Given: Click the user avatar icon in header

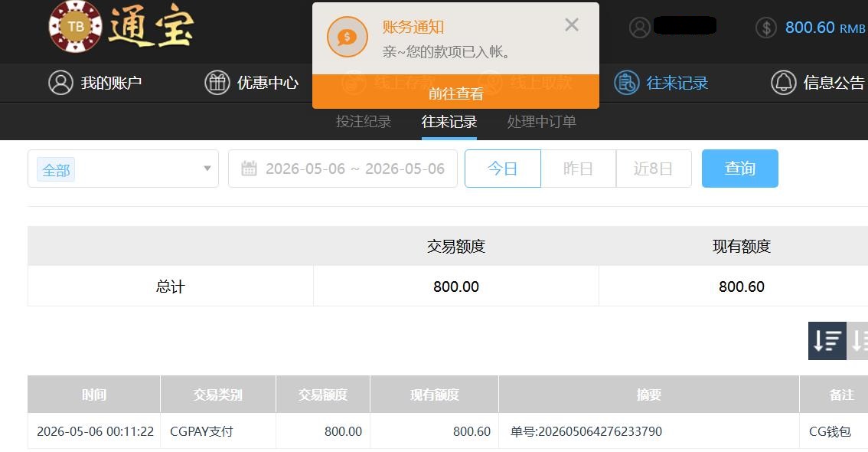Looking at the screenshot, I should pos(639,27).
